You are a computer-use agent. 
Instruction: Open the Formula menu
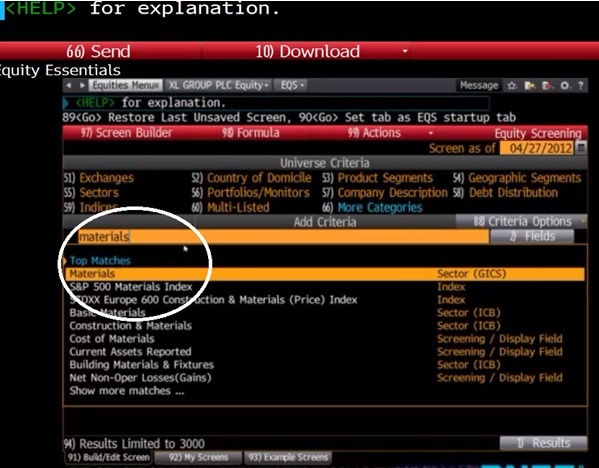251,133
